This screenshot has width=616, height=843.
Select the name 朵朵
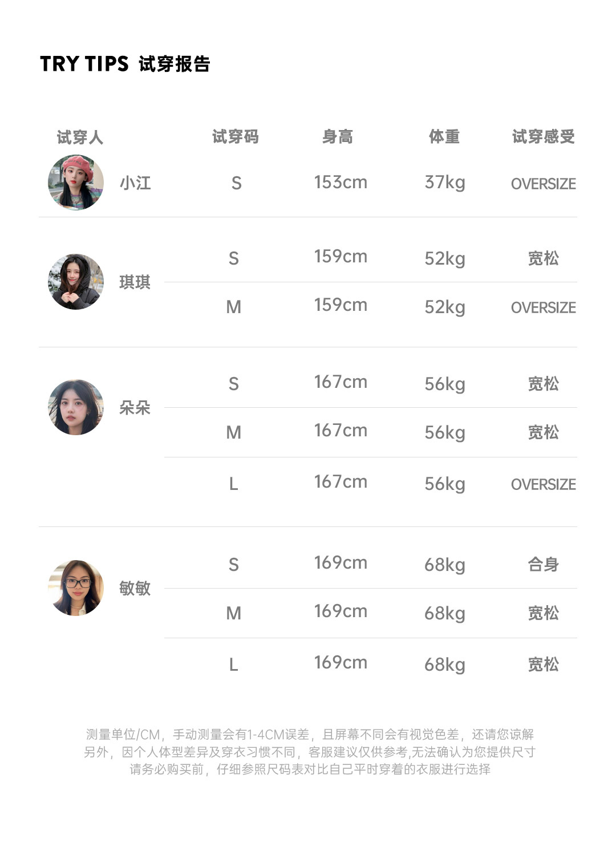(x=135, y=408)
